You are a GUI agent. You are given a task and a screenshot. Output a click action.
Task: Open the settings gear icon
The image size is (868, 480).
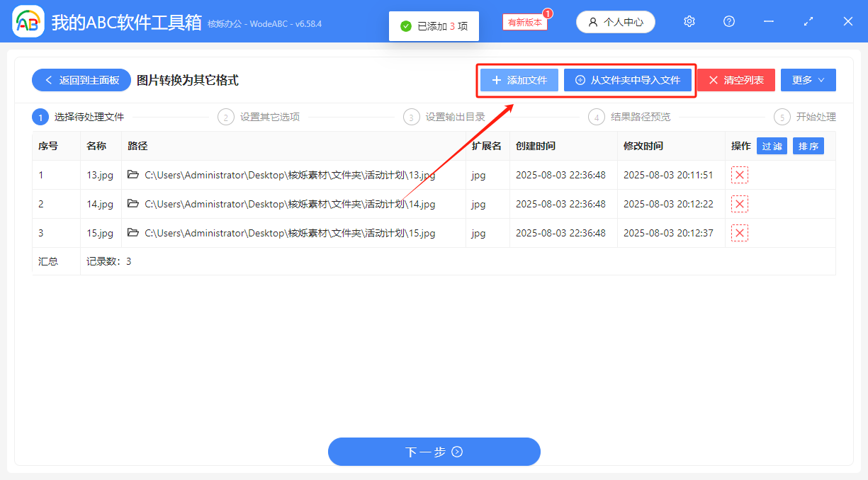689,21
